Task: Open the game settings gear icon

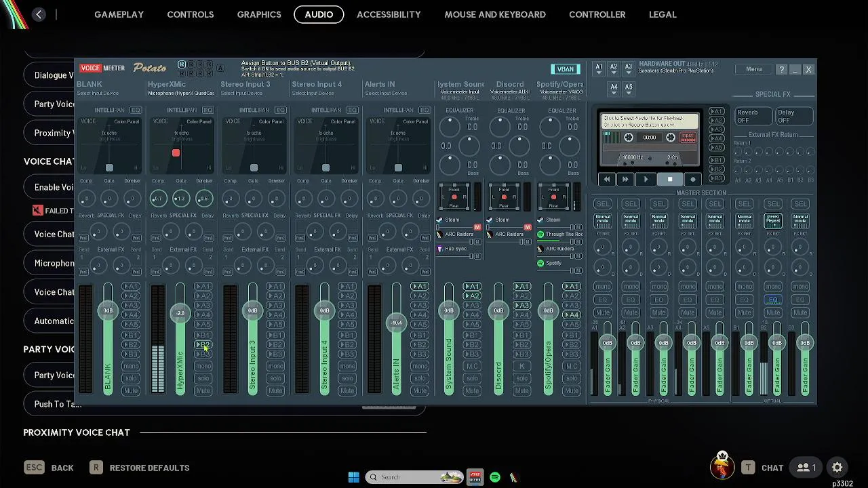Action: (837, 467)
